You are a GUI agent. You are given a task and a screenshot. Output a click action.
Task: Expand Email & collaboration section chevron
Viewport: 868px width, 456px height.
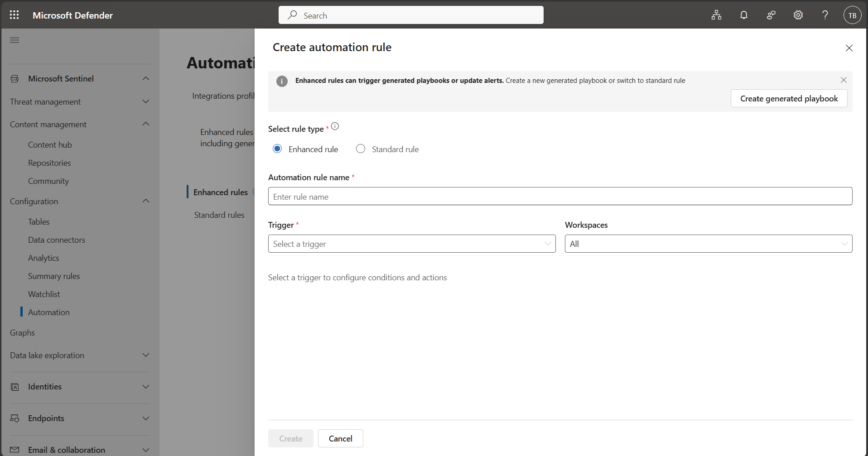(146, 450)
